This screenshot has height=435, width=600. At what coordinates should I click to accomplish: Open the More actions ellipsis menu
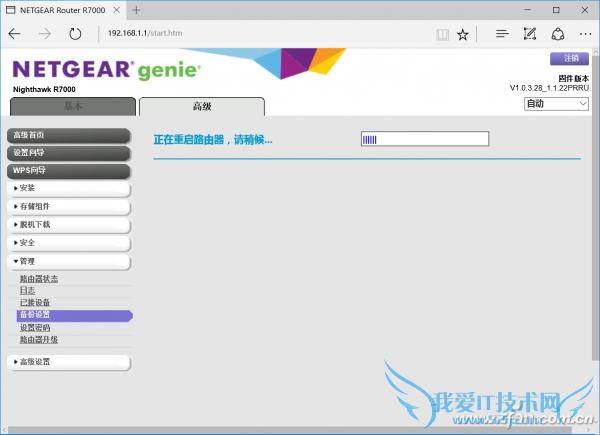585,34
